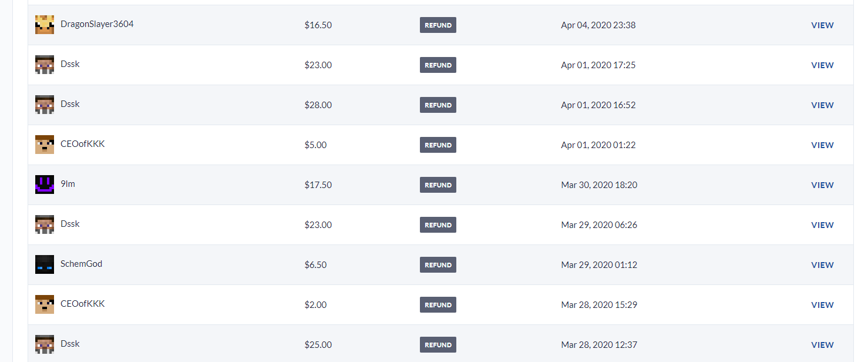View CEOofKKK's $5.00 payment
Viewport: 868px width, 362px height.
tap(822, 145)
